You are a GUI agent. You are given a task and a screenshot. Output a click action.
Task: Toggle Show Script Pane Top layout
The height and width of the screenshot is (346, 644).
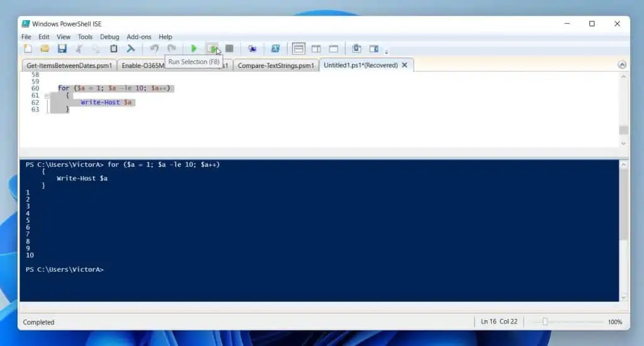[x=299, y=48]
